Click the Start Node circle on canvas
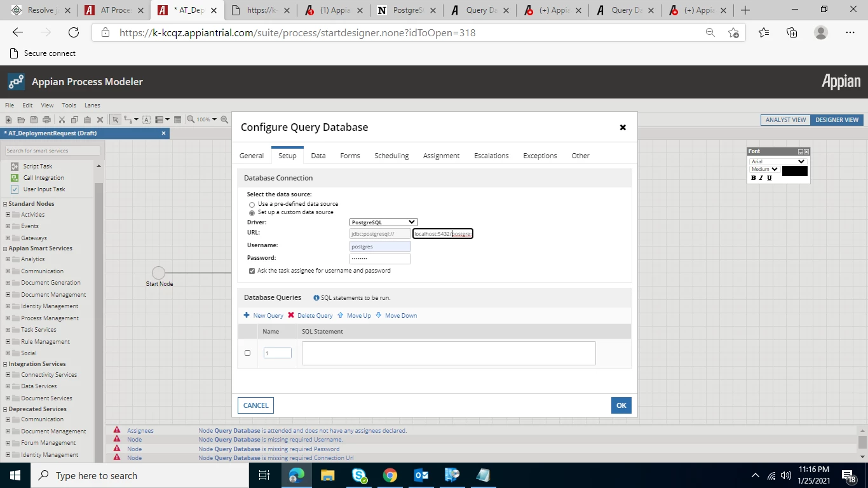The image size is (868, 488). pyautogui.click(x=159, y=273)
